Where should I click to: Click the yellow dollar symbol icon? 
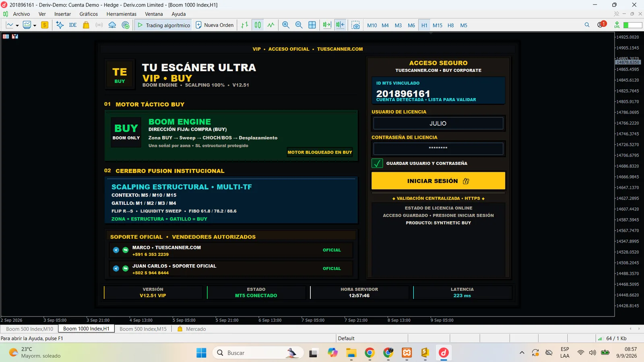pyautogui.click(x=45, y=25)
